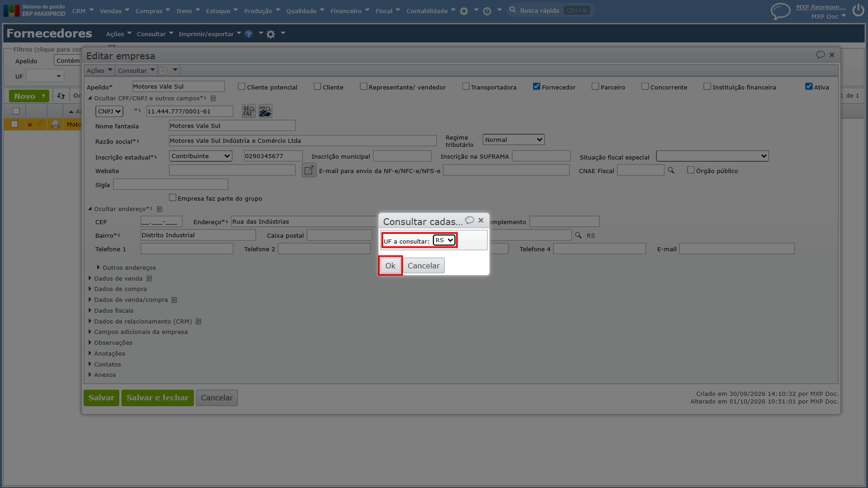The height and width of the screenshot is (488, 868).
Task: Click Ok in Consultar cadastro dialog
Action: (390, 266)
